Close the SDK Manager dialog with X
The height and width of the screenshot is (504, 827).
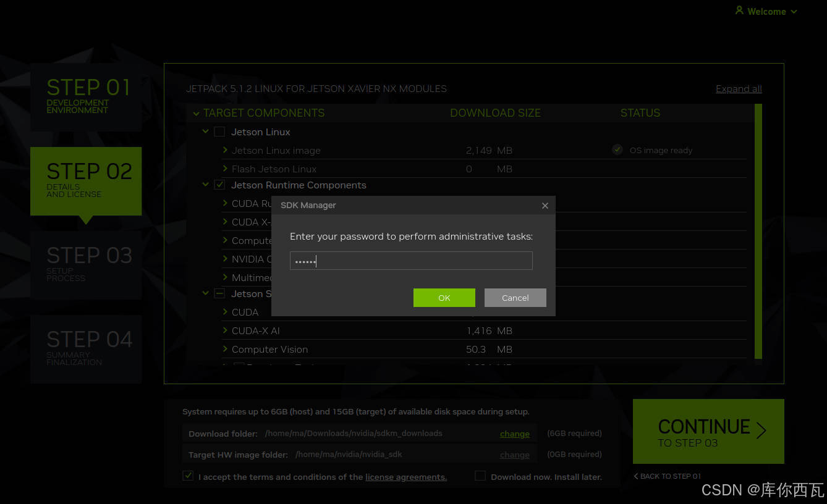(545, 206)
